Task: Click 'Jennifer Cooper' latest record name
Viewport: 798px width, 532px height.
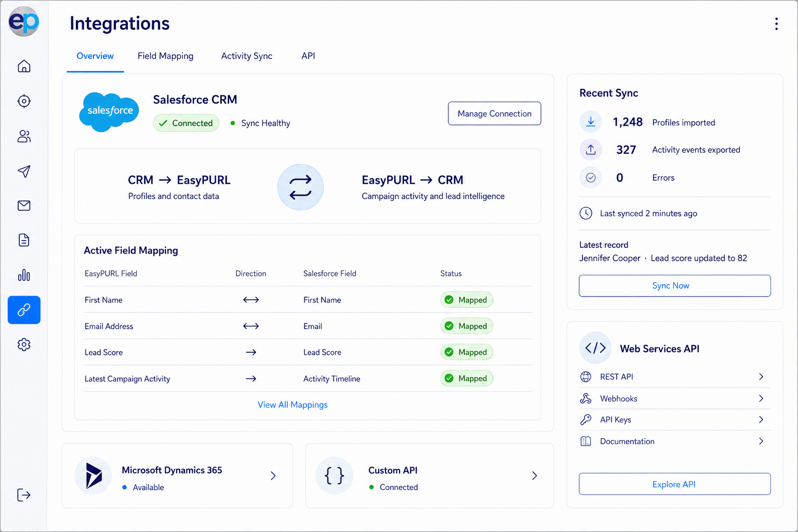Action: click(610, 258)
